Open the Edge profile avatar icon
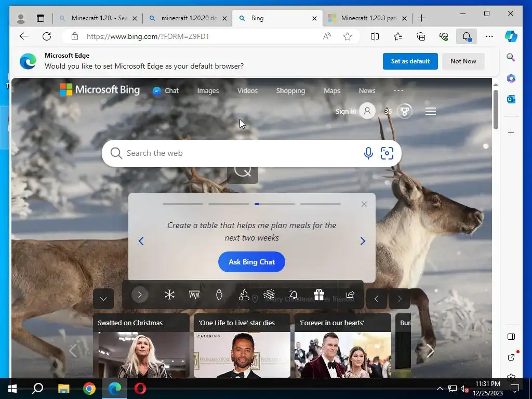The height and width of the screenshot is (399, 532). click(21, 18)
